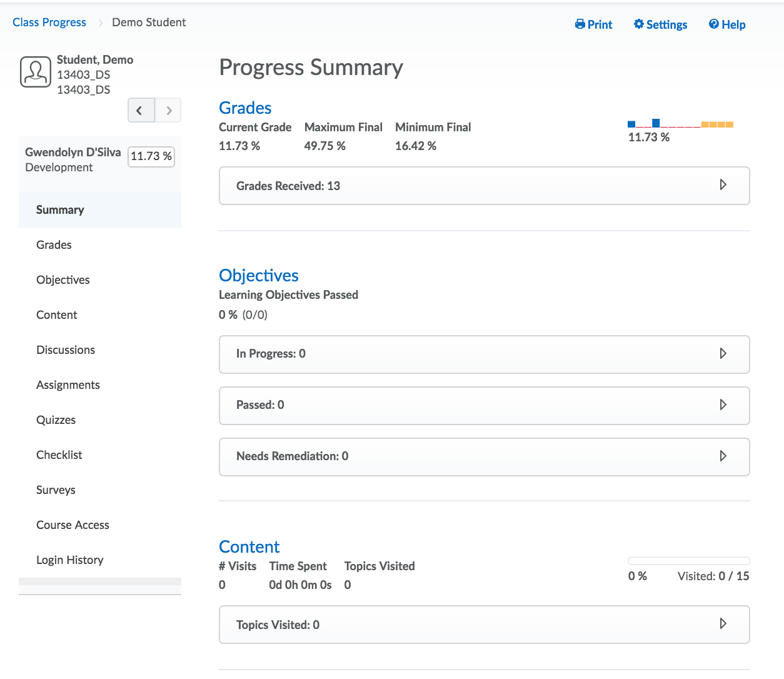Click the Print icon
The height and width of the screenshot is (679, 784).
pyautogui.click(x=580, y=24)
